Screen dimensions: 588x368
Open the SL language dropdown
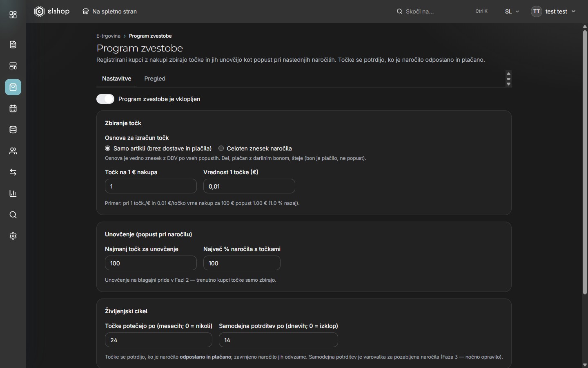(512, 11)
